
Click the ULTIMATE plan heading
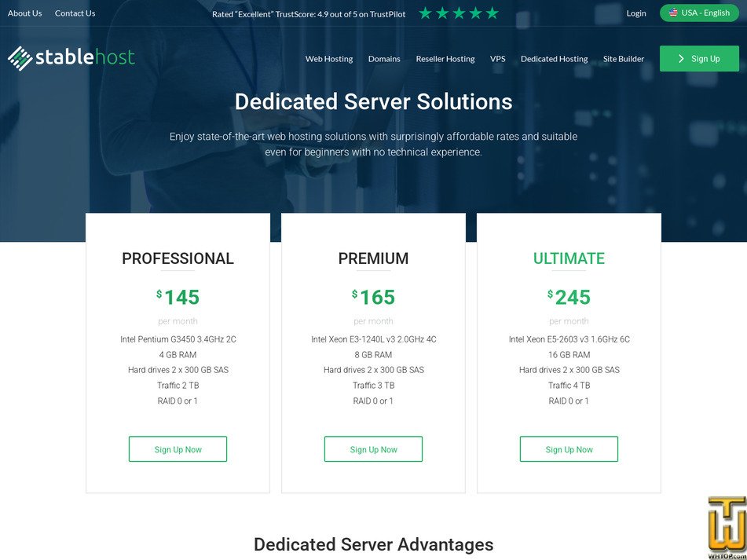[x=569, y=258]
